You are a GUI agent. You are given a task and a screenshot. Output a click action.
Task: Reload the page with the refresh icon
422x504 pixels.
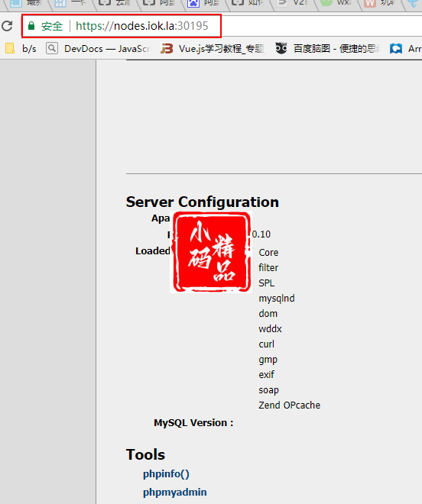click(x=7, y=26)
